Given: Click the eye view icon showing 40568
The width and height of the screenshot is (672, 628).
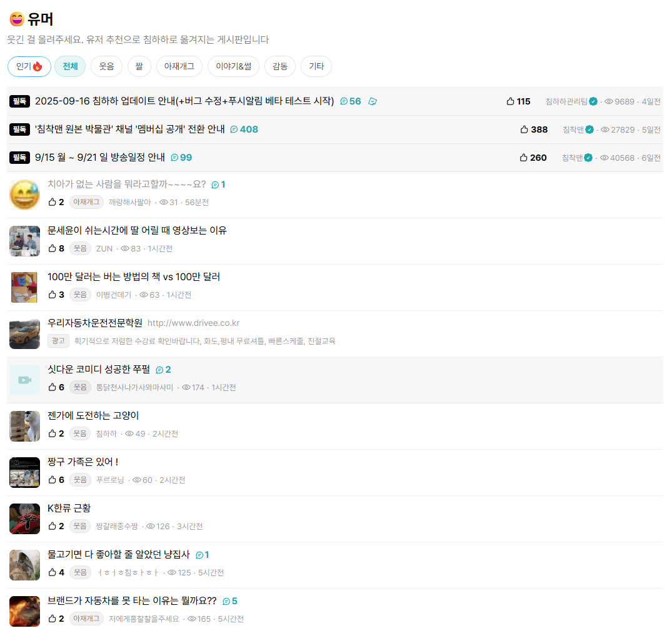Looking at the screenshot, I should point(604,158).
